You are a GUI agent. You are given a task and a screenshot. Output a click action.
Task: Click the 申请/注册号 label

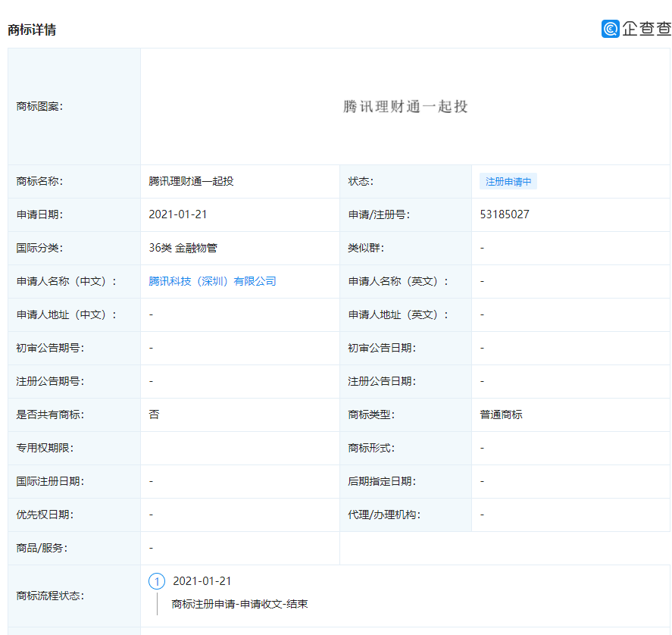379,214
